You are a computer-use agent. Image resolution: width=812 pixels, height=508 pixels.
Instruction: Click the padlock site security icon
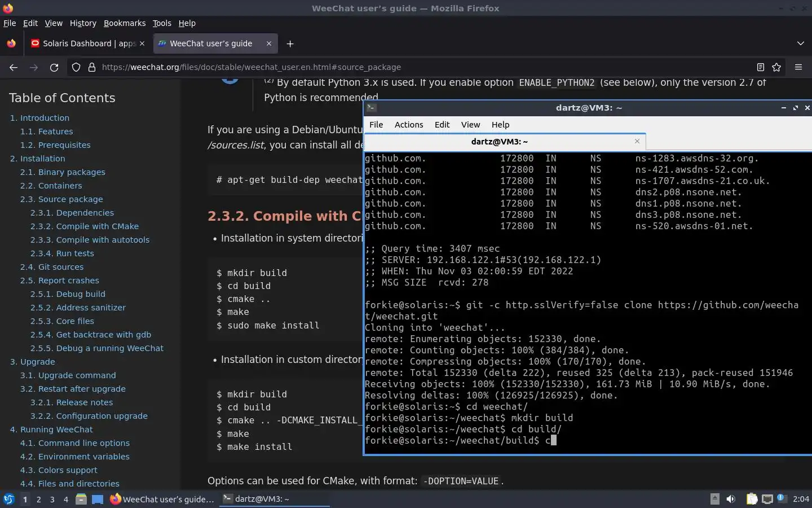coord(92,67)
